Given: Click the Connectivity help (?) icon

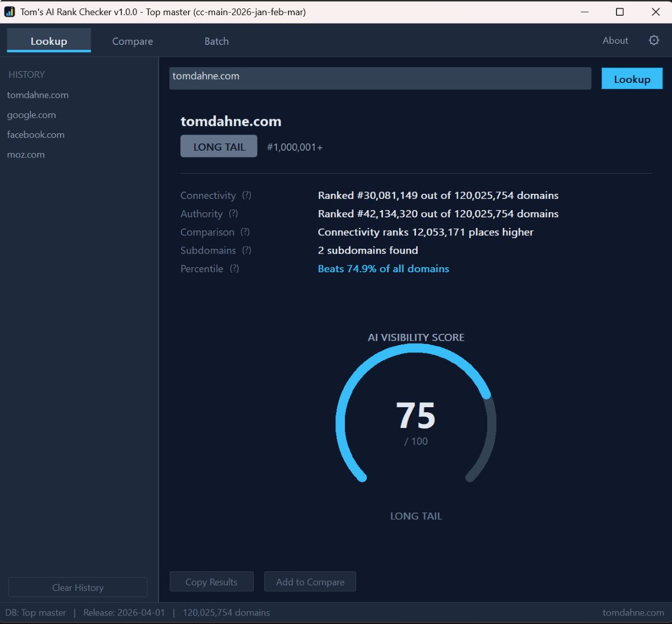Looking at the screenshot, I should 246,195.
